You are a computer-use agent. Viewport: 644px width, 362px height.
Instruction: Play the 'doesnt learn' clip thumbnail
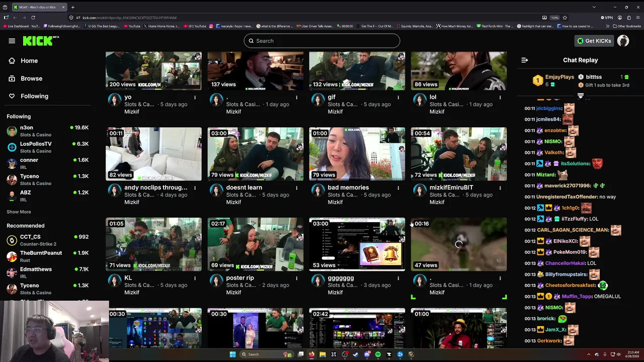[x=256, y=154]
